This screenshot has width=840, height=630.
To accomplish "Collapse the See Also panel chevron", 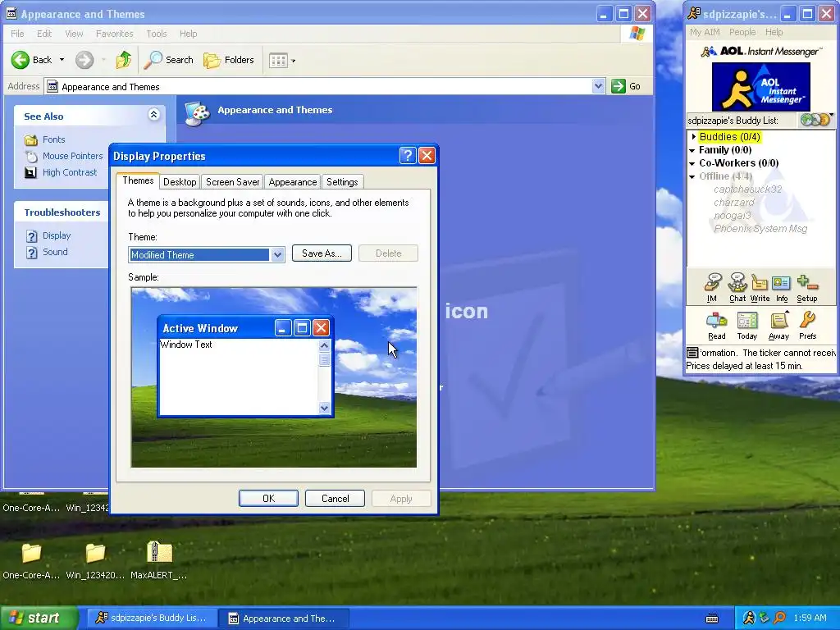I will pyautogui.click(x=153, y=114).
